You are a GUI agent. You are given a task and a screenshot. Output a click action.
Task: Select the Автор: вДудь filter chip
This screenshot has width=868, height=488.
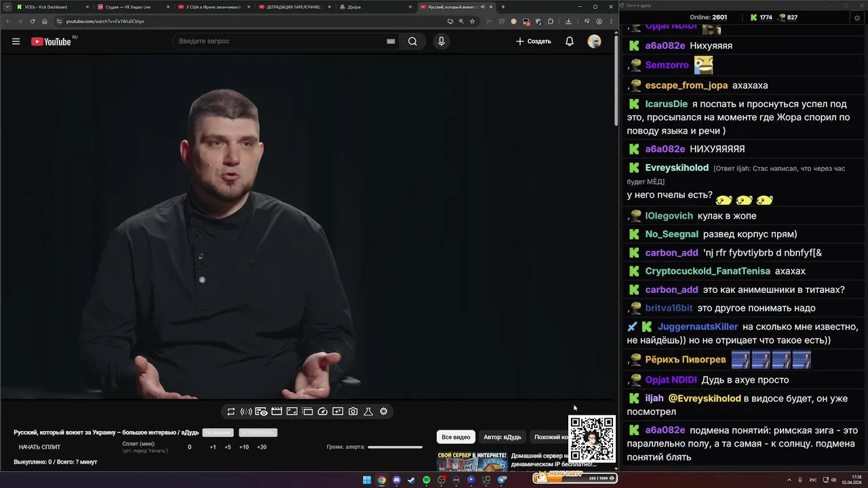coord(502,437)
